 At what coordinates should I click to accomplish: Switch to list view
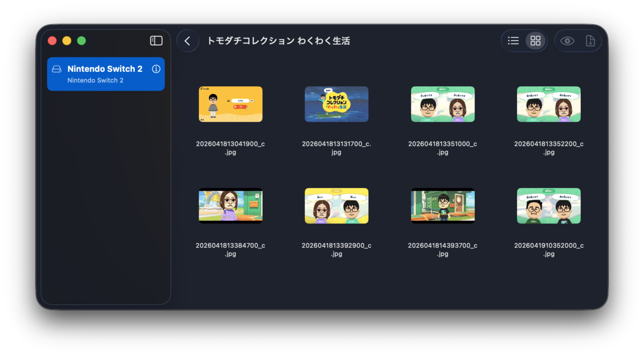tap(514, 41)
